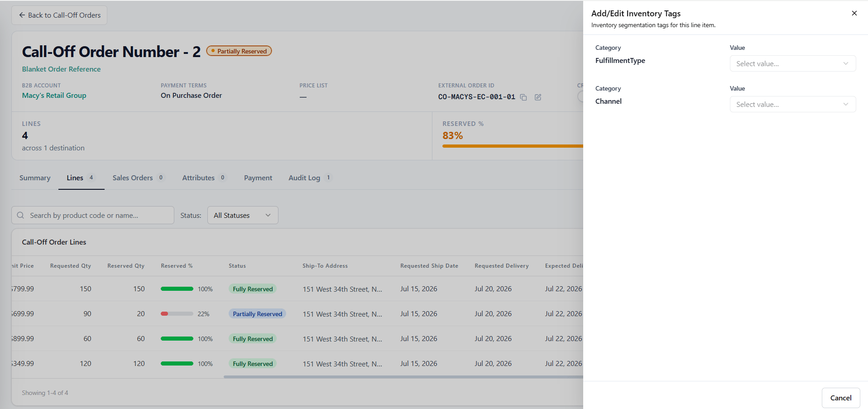Copy the external order ID
This screenshot has height=409, width=868.
pos(523,97)
